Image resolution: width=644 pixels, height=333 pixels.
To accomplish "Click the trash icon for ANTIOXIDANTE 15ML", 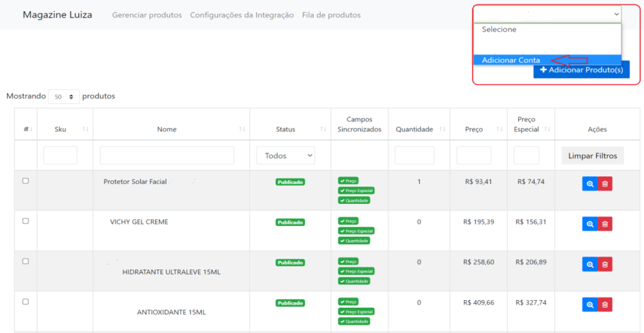I will 605,305.
